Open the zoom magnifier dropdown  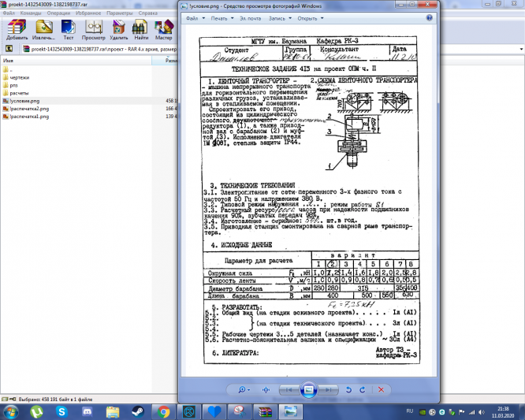244,390
